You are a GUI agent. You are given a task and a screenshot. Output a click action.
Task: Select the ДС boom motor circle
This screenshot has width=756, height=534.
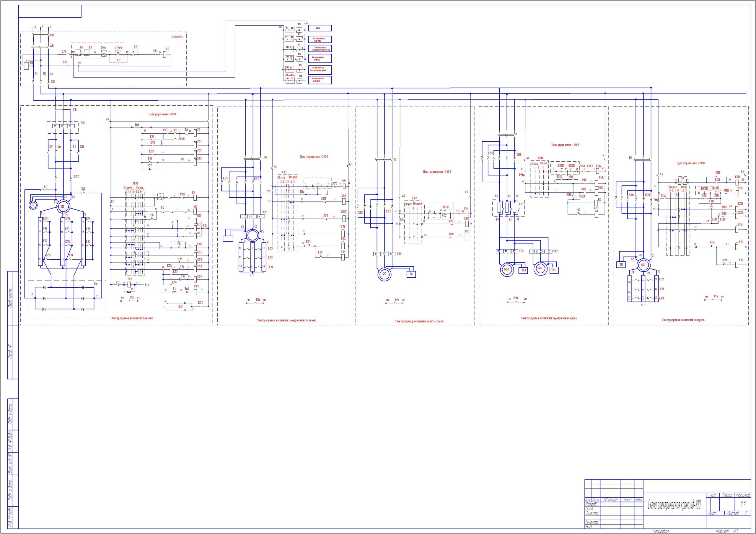click(x=384, y=274)
